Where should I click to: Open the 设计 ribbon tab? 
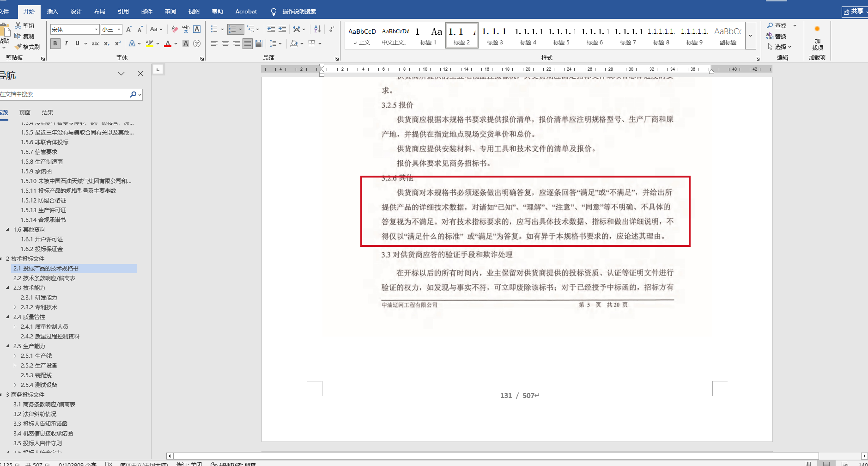coord(76,12)
